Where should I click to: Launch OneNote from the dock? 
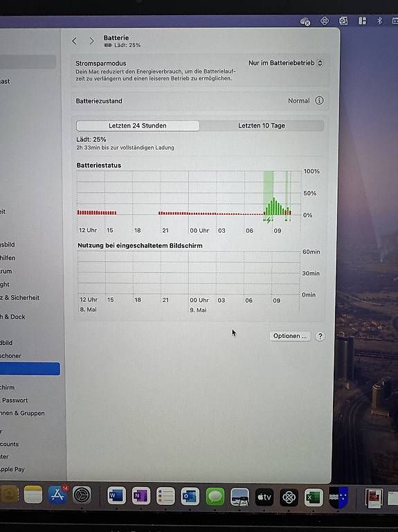(x=141, y=496)
